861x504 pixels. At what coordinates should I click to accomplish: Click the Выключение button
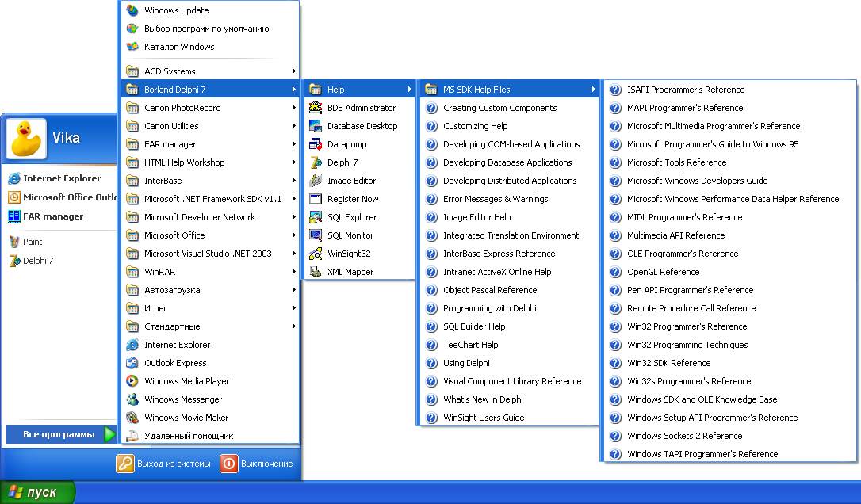257,464
